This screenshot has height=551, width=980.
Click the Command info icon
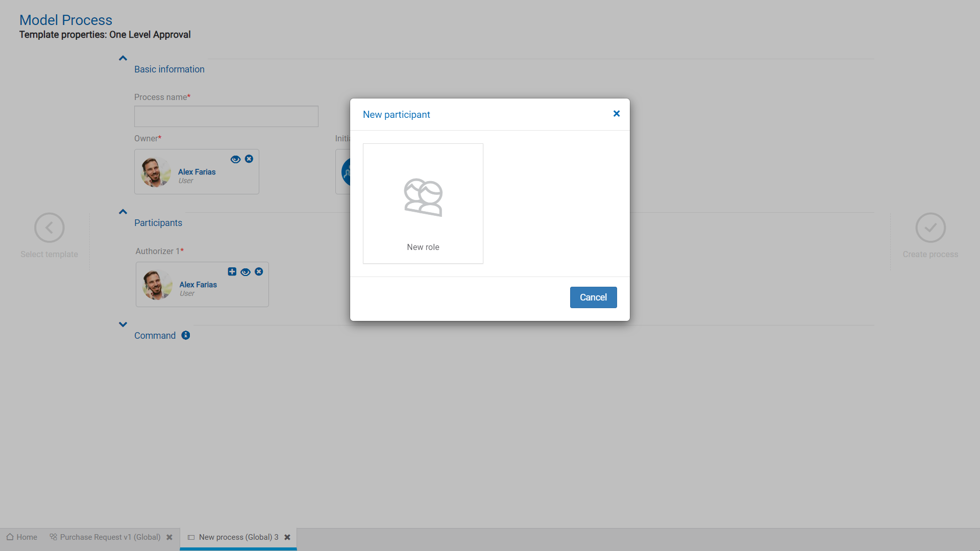coord(186,335)
